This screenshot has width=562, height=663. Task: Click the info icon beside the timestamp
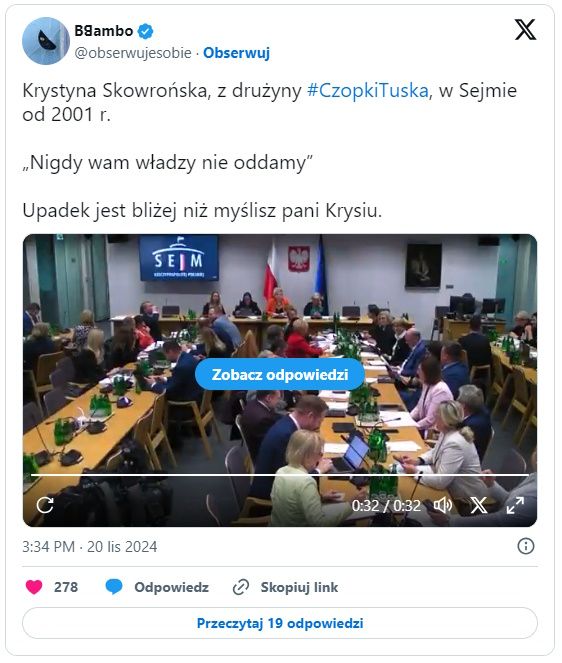tap(526, 546)
